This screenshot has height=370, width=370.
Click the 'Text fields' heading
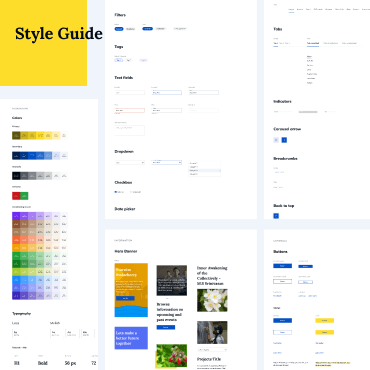(124, 78)
